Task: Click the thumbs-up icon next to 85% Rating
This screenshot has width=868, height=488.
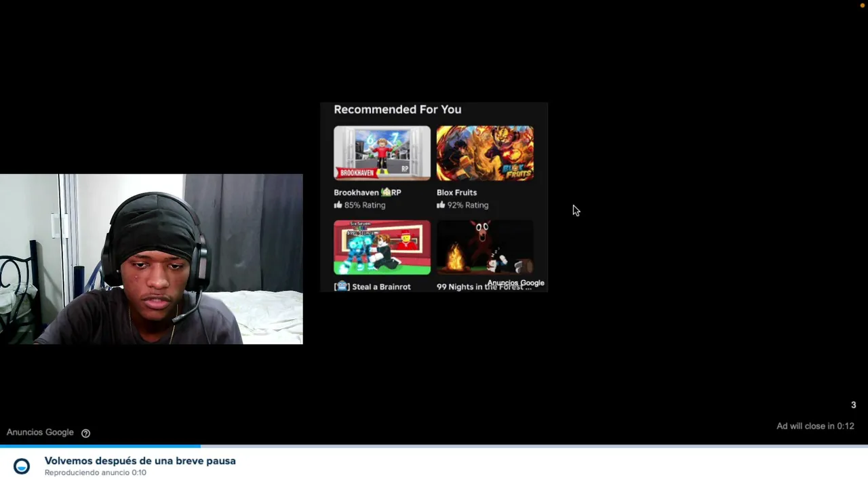Action: click(x=338, y=205)
